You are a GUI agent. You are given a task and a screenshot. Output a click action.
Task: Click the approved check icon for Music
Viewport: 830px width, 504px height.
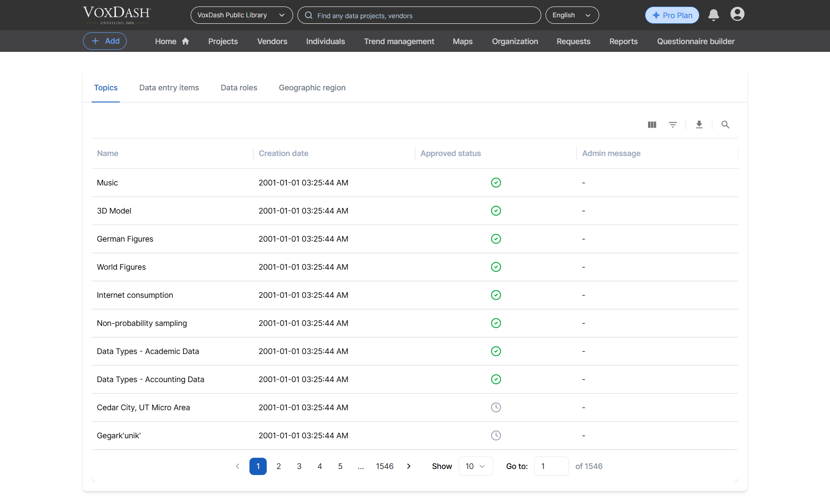pyautogui.click(x=496, y=183)
